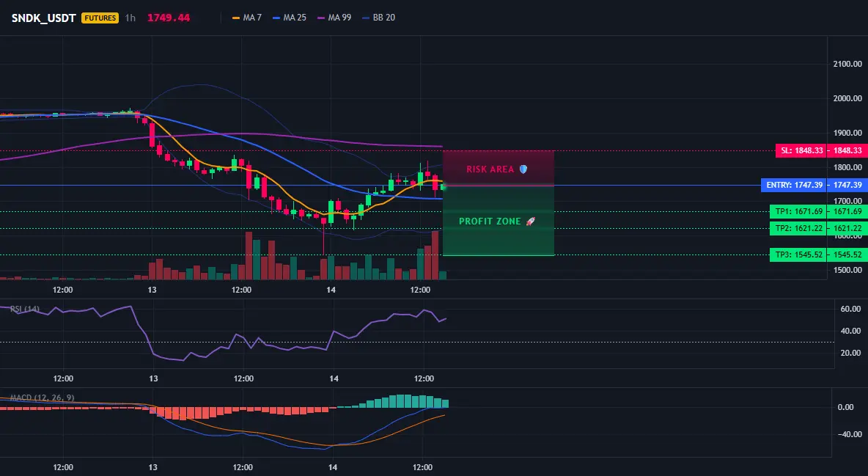Click the 2000.00 price axis label
Image resolution: width=868 pixels, height=476 pixels.
(847, 98)
